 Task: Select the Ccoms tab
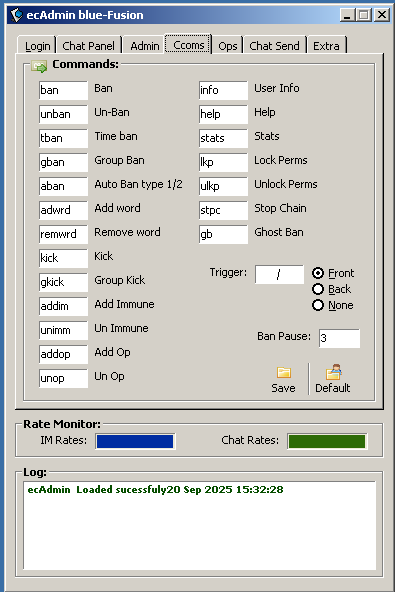tap(188, 45)
